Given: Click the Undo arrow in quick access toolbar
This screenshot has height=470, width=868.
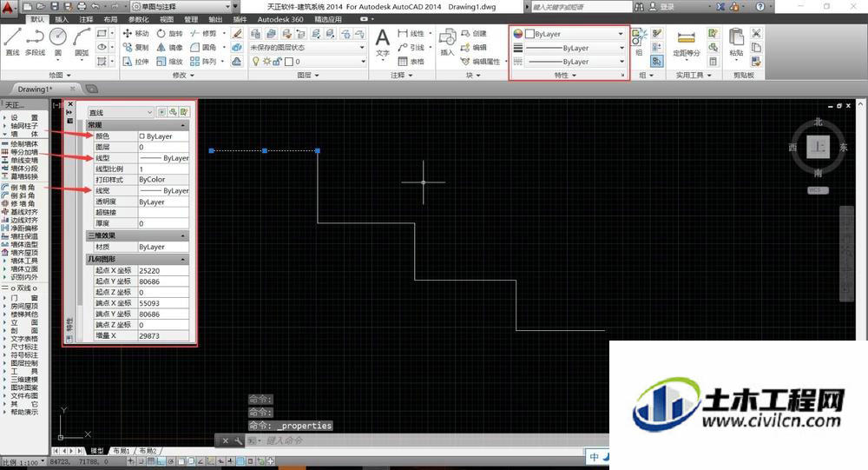Looking at the screenshot, I should [95, 7].
